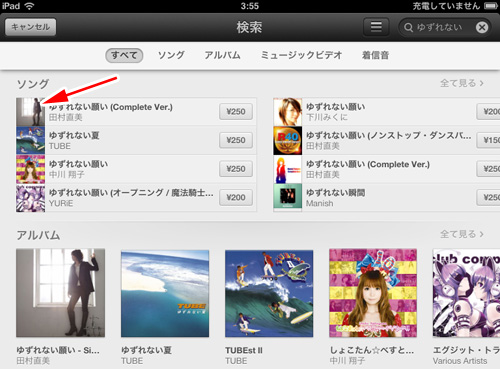Viewport: 500px width, 369px height.
Task: Switch to the ミュージックビデオ tab
Action: (x=301, y=55)
